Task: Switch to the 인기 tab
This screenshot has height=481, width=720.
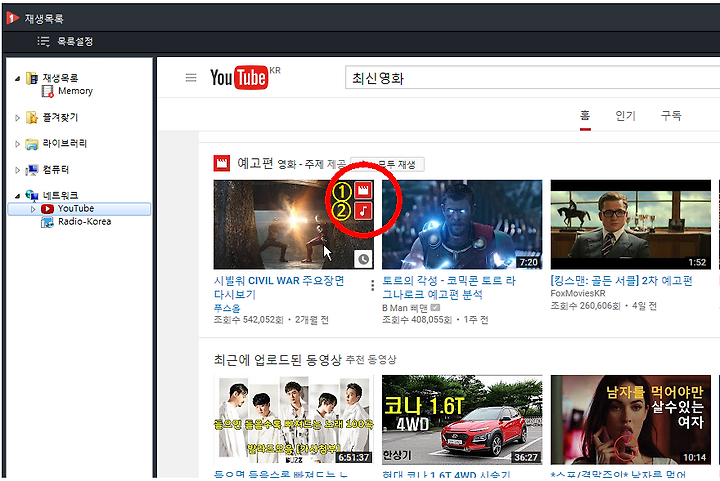Action: pyautogui.click(x=625, y=116)
